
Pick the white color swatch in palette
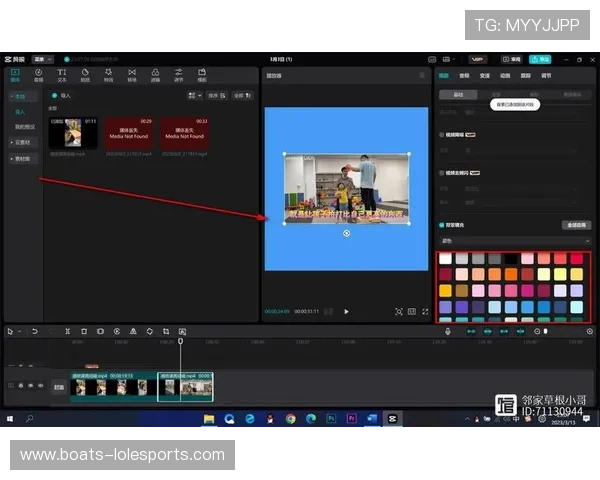[x=445, y=259]
